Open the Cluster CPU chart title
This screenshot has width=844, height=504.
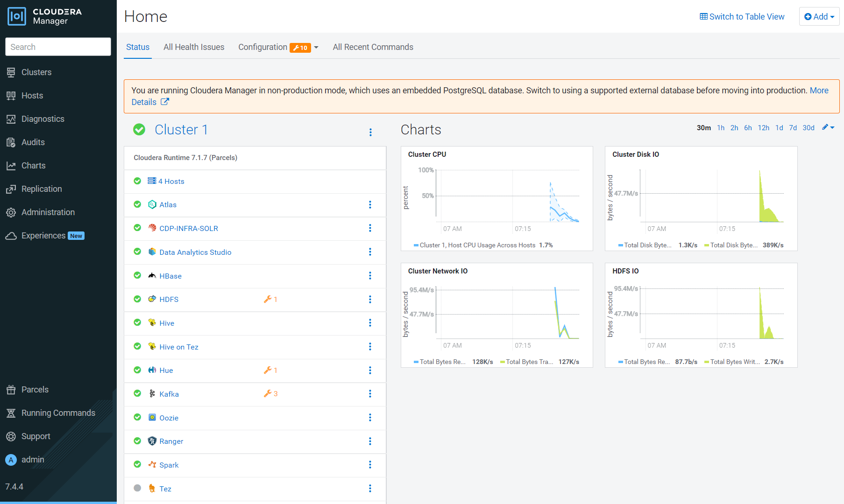tap(427, 154)
